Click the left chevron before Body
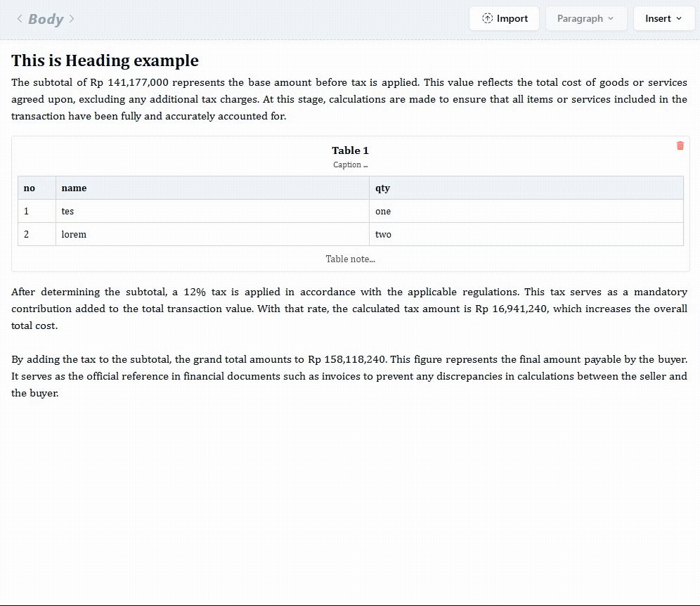The image size is (700, 606). (20, 19)
